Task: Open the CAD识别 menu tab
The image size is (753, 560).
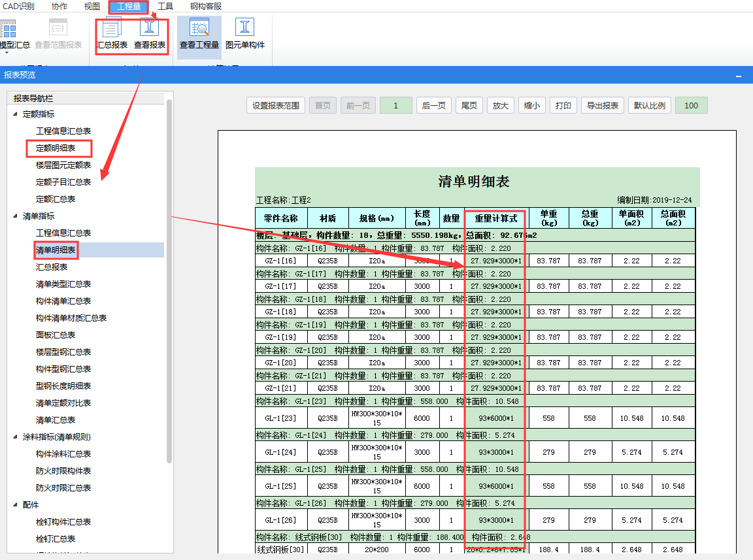Action: coord(18,7)
